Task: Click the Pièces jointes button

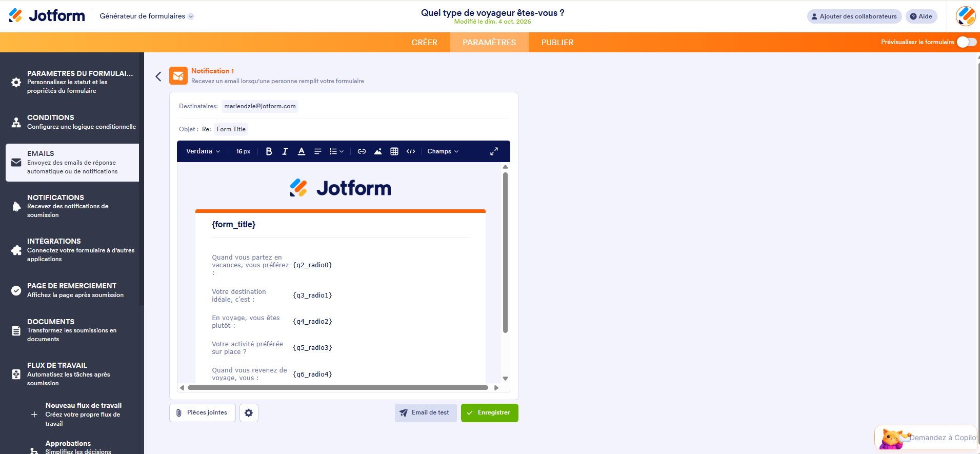Action: click(202, 413)
